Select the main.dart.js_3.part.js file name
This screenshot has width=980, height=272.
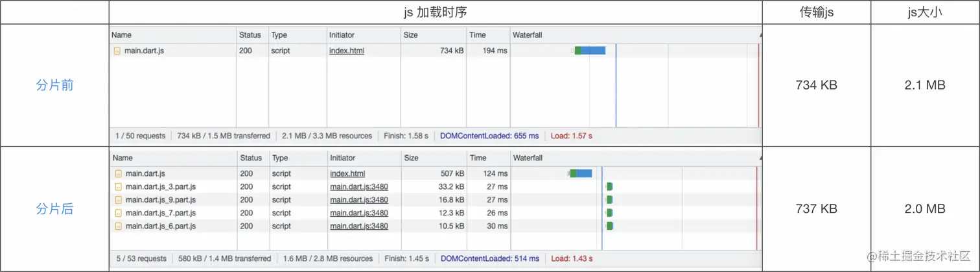(x=161, y=187)
